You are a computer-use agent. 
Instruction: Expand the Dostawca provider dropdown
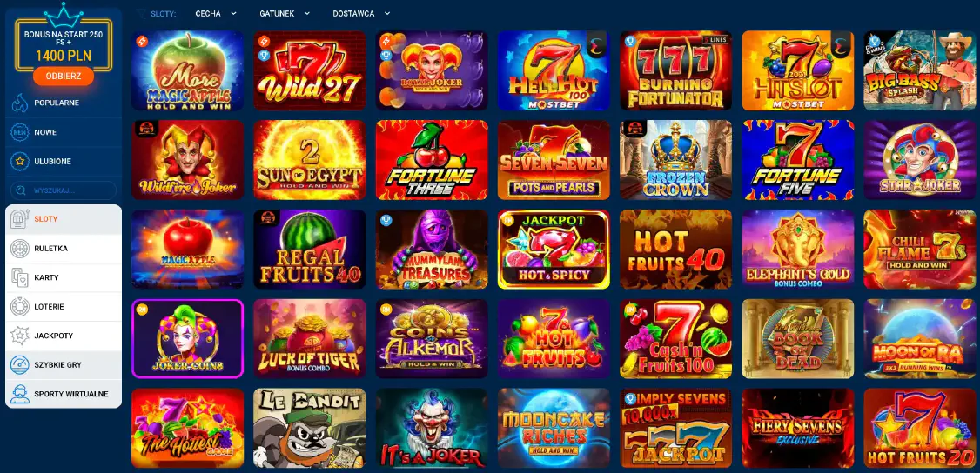[x=361, y=13]
